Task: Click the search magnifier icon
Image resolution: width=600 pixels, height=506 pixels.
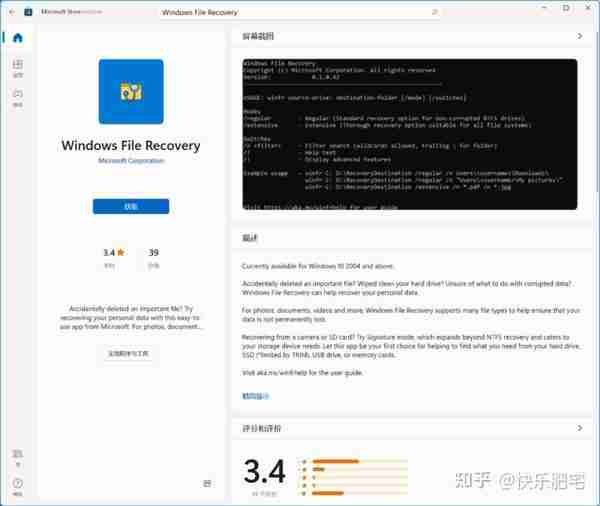Action: coord(434,12)
